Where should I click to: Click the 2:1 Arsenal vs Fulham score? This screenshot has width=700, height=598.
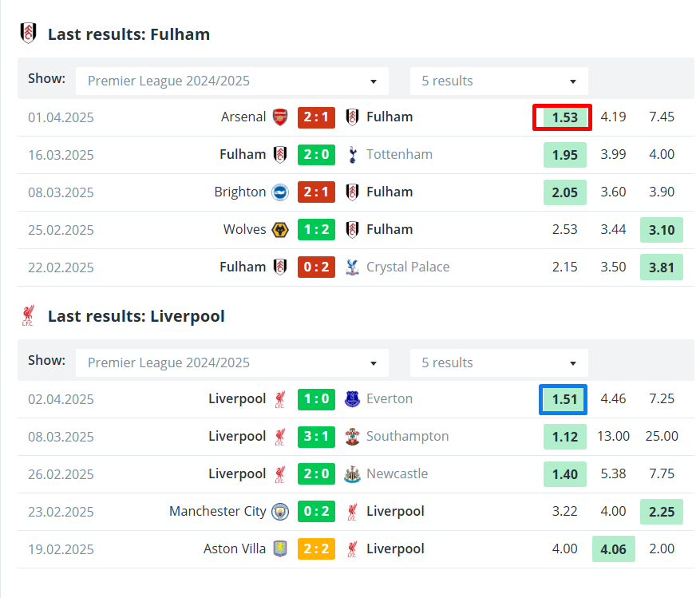click(x=316, y=117)
